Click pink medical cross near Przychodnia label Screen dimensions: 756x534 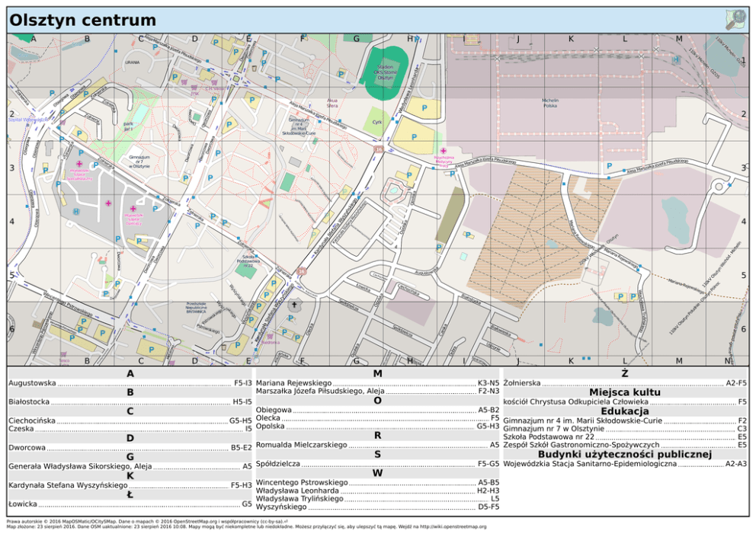coord(444,152)
